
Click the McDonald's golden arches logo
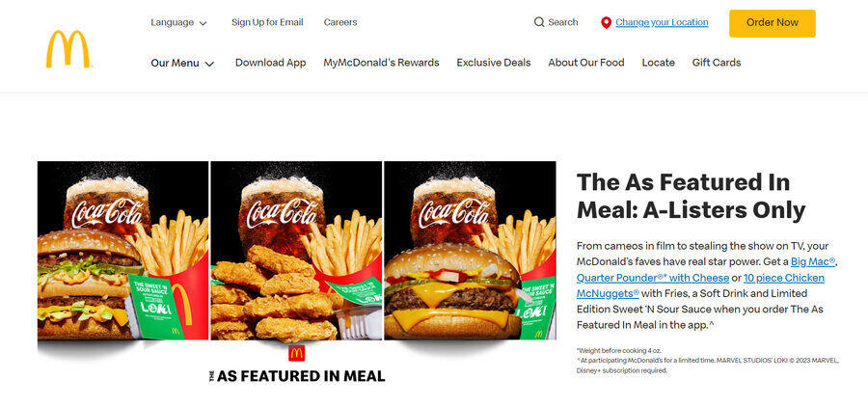[x=68, y=49]
